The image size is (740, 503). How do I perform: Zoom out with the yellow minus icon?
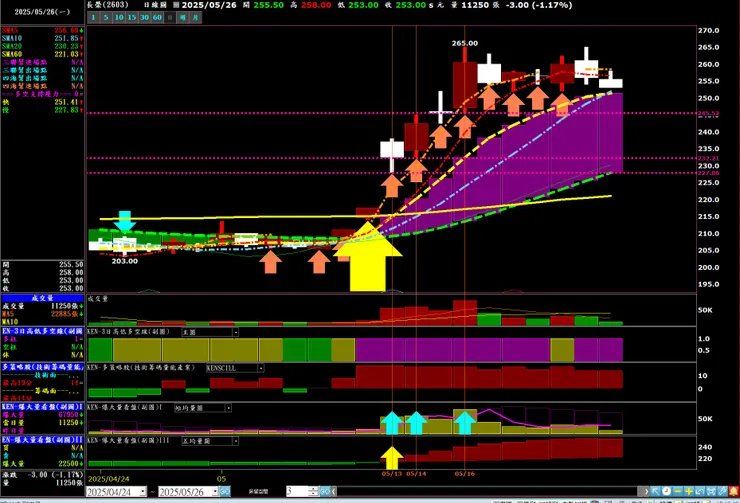677,491
